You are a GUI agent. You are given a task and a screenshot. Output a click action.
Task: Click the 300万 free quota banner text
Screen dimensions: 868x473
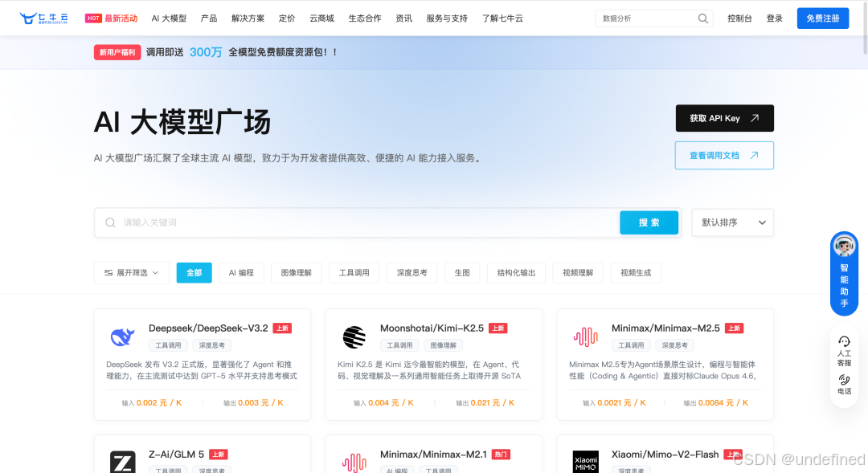[206, 52]
